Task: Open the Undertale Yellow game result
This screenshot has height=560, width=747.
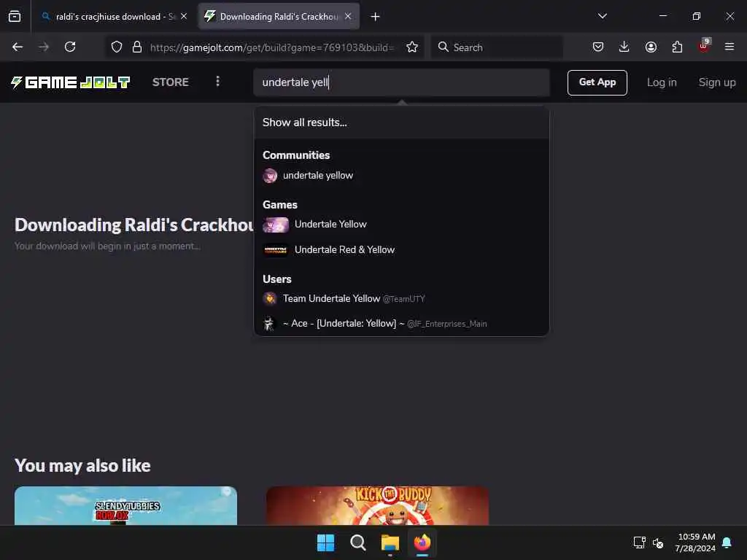Action: tap(402, 225)
